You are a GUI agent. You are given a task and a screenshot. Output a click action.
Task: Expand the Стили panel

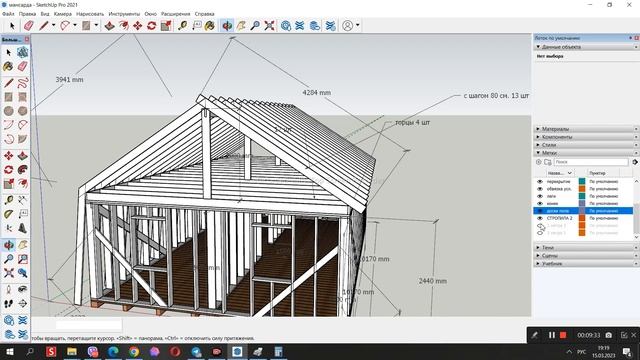538,145
